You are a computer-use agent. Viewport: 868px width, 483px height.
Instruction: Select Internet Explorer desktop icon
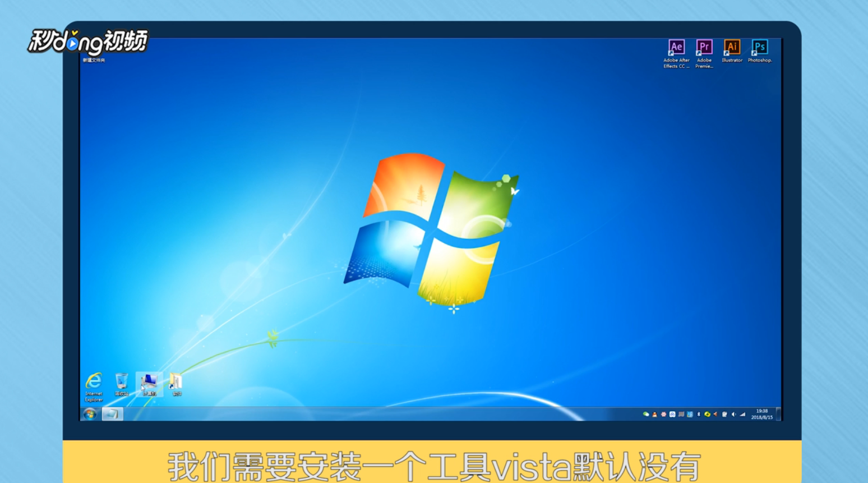94,387
